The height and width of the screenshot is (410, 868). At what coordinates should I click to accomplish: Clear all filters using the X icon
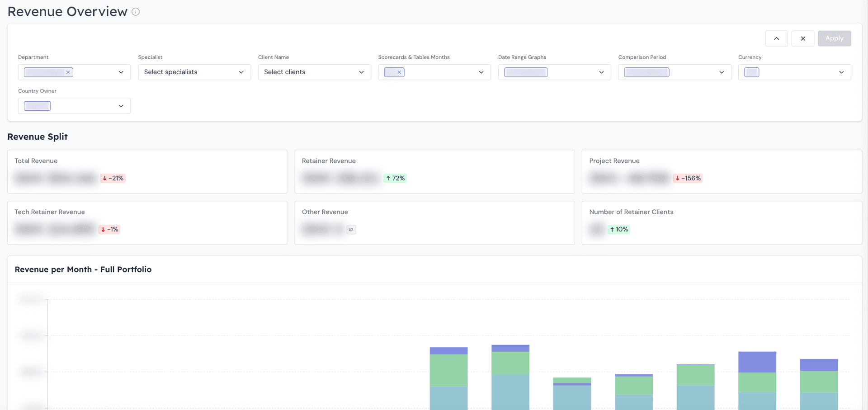(803, 38)
